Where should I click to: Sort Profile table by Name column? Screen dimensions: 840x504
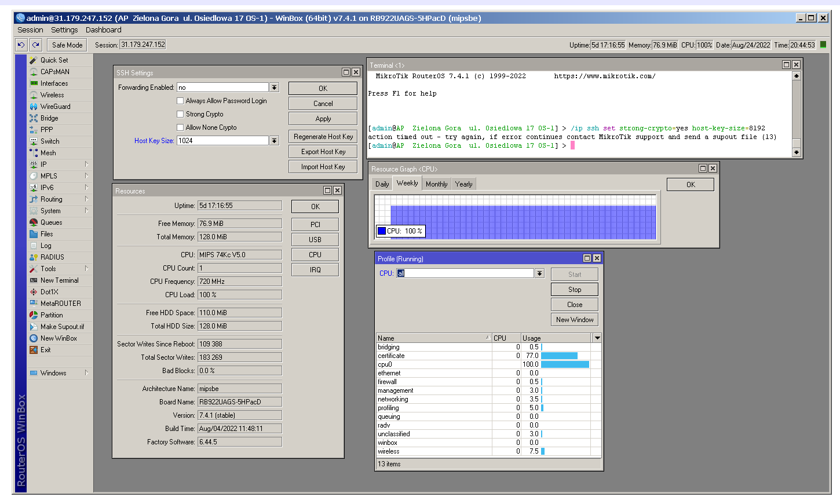(434, 338)
